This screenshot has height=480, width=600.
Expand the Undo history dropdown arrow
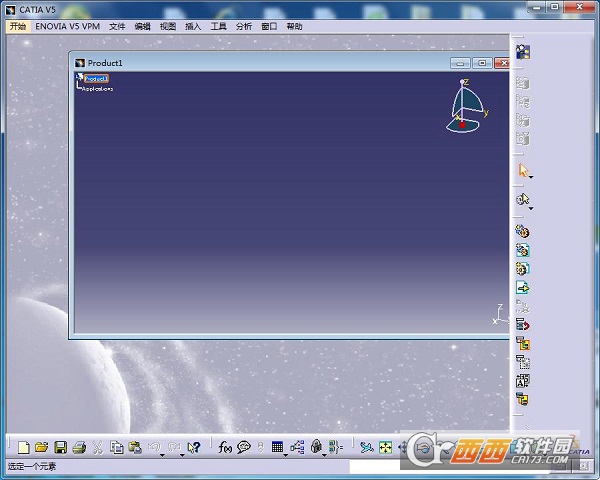pyautogui.click(x=162, y=455)
